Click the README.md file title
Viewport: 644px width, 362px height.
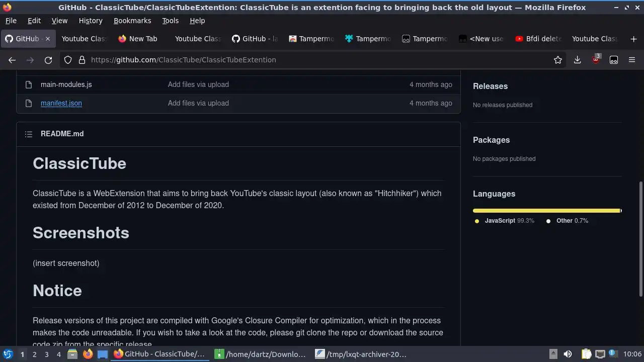pyautogui.click(x=62, y=134)
